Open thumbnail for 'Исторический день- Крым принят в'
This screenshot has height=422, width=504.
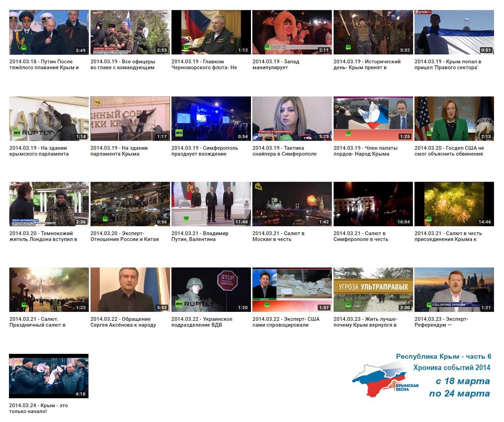click(x=373, y=32)
